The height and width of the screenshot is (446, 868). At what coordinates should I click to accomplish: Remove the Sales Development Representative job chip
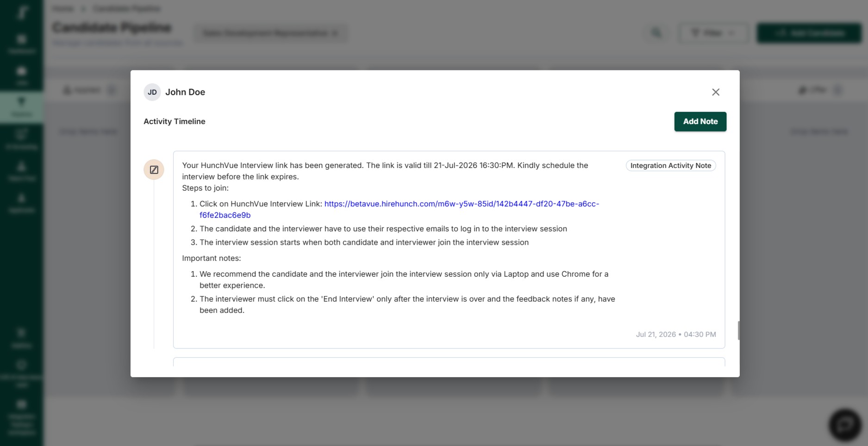click(x=335, y=33)
